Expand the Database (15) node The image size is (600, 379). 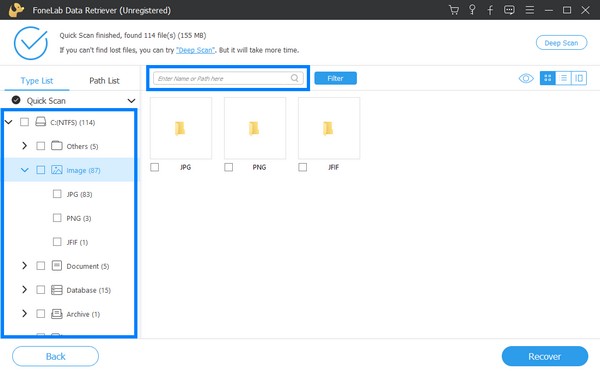[x=24, y=290]
